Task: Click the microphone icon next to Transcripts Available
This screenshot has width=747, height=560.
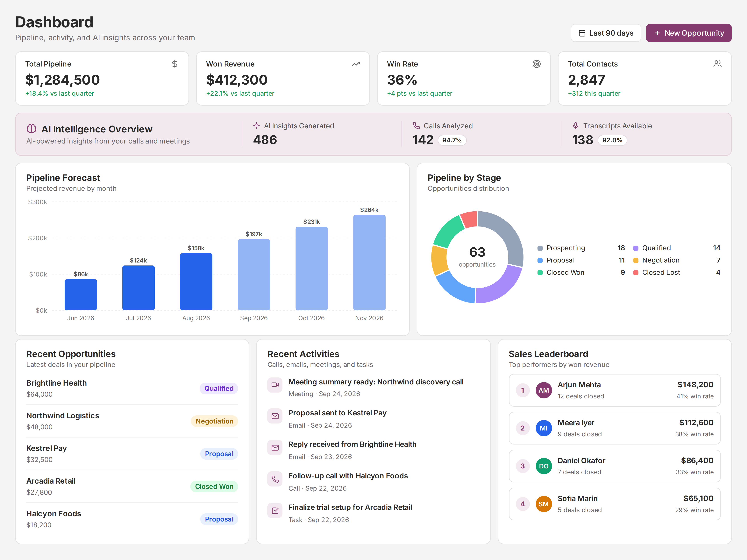Action: [x=576, y=126]
